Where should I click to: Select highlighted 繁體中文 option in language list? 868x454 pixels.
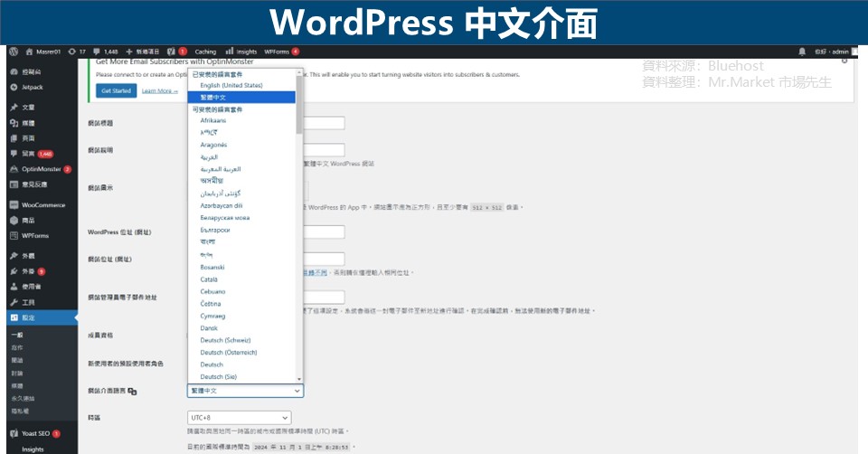click(241, 98)
